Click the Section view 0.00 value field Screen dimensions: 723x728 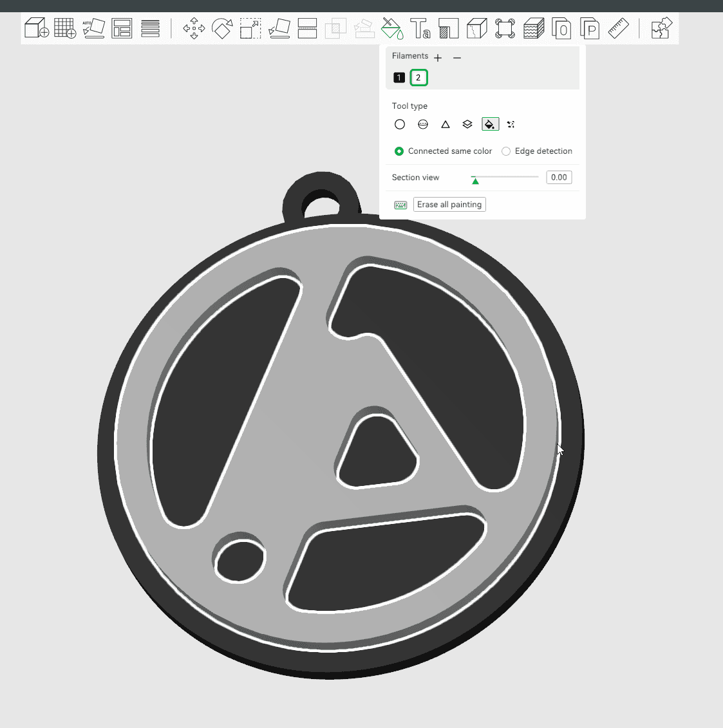pyautogui.click(x=559, y=178)
